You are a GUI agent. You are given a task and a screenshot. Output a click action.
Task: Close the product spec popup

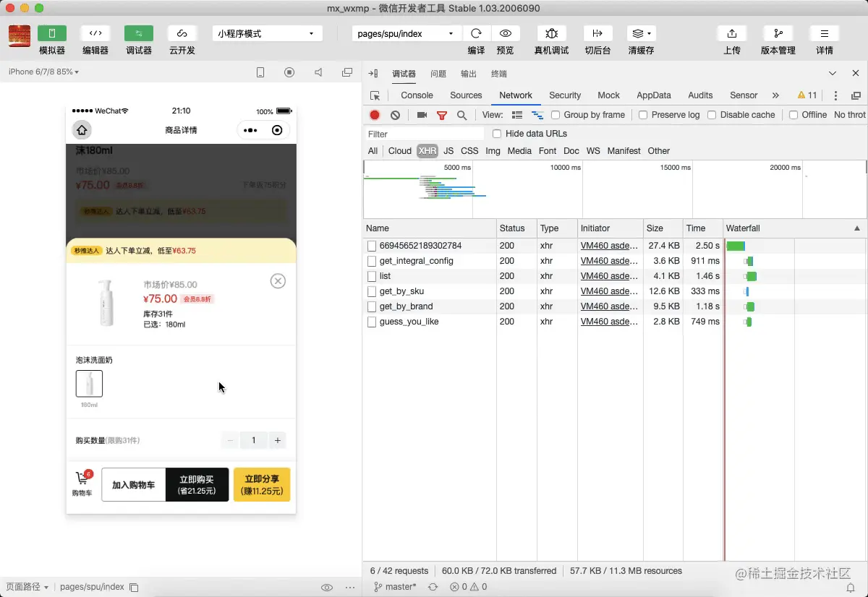pos(278,281)
